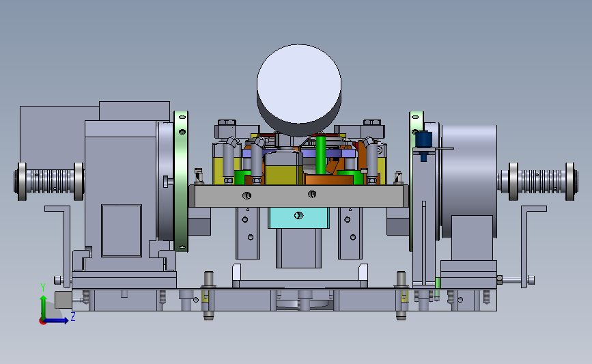The height and width of the screenshot is (364, 592).
Task: Click the green Y axis of the triad
Action: pyautogui.click(x=44, y=307)
